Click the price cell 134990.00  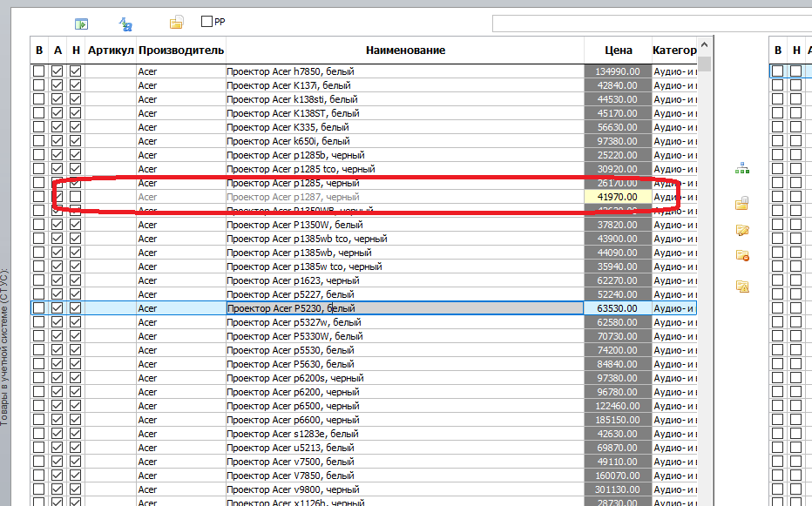[618, 71]
